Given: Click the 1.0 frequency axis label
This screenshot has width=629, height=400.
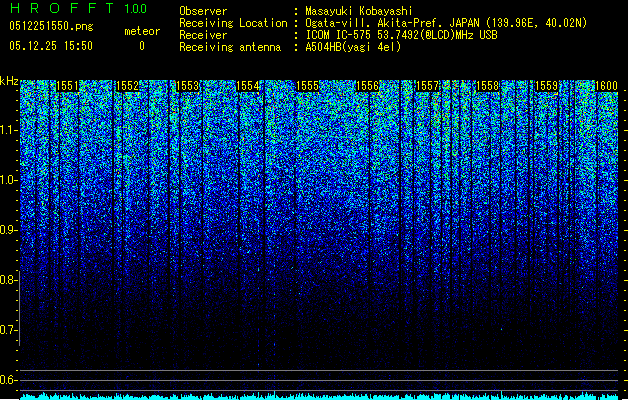Looking at the screenshot, I should (9, 180).
